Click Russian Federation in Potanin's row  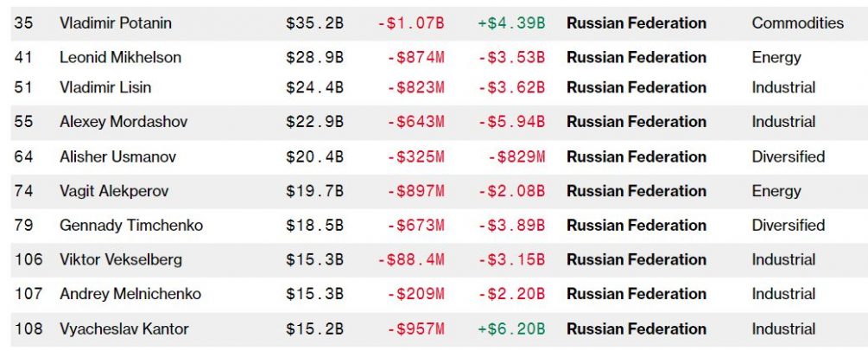pyautogui.click(x=637, y=23)
